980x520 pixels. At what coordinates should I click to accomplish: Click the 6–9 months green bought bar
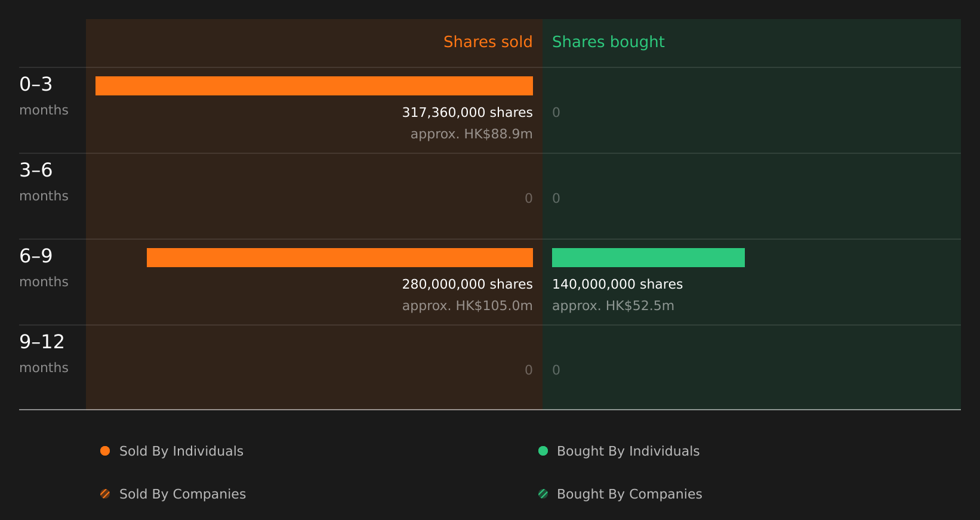coord(648,258)
